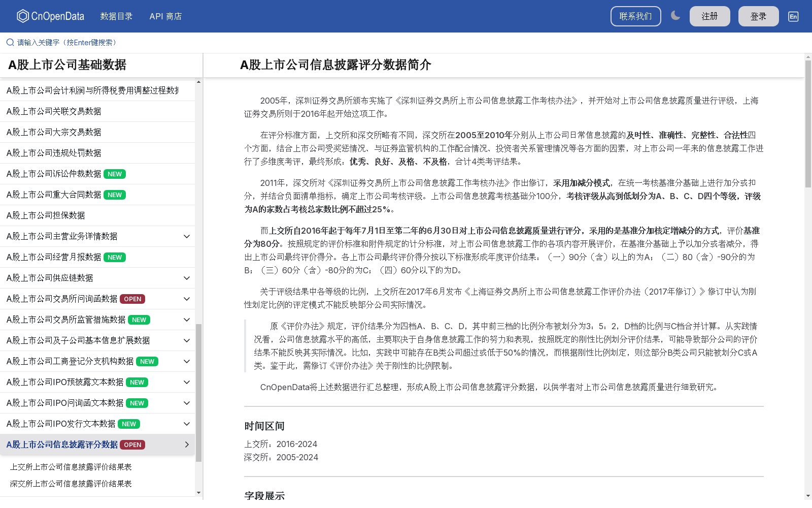The image size is (812, 508).
Task: Expand A股上市公司供应链数据 chevron
Action: tap(187, 278)
